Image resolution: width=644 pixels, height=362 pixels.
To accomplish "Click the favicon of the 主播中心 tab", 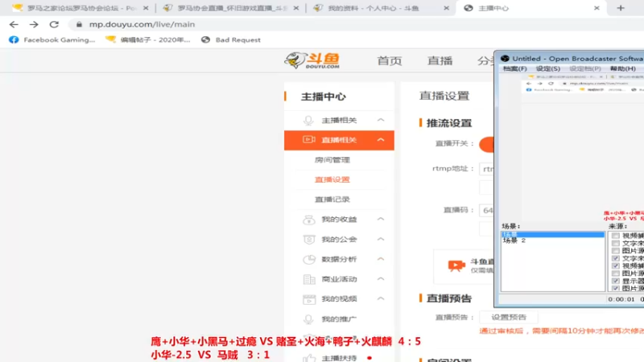I will pos(469,8).
